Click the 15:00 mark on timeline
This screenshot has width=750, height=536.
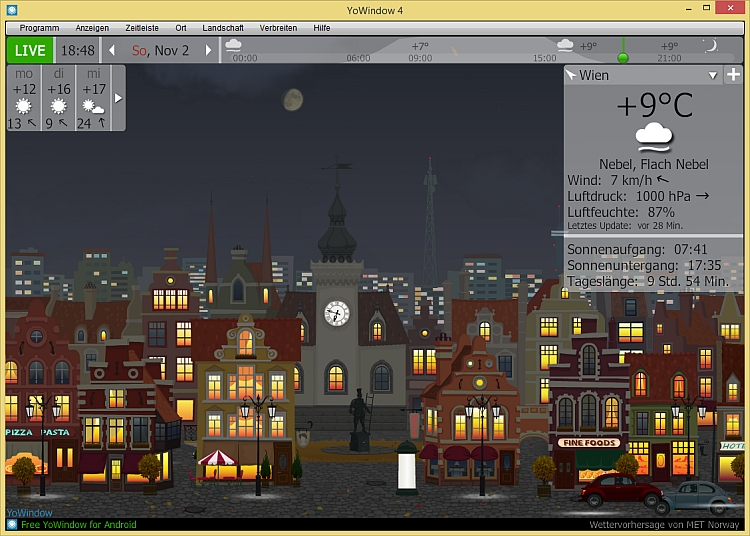pos(544,58)
